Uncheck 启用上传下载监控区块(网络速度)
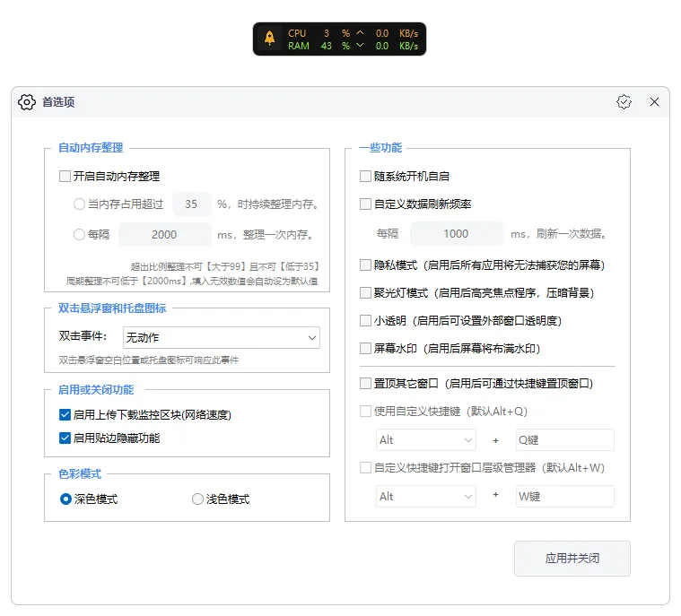The image size is (681, 616). click(65, 414)
